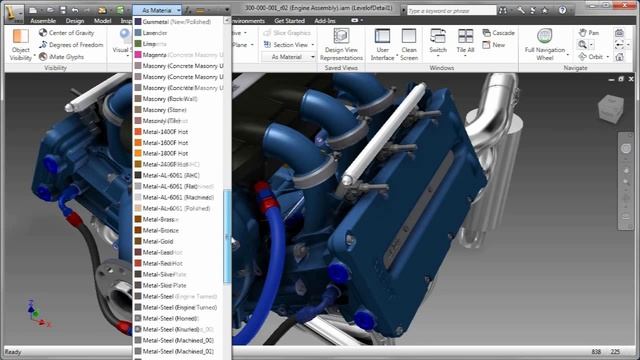
Task: Click the Object Visibility icon
Action: click(x=20, y=36)
